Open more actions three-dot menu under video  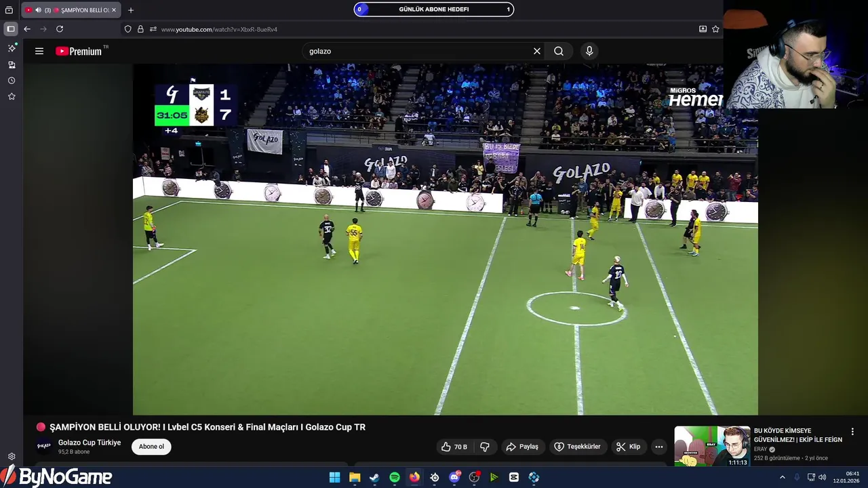[658, 447]
